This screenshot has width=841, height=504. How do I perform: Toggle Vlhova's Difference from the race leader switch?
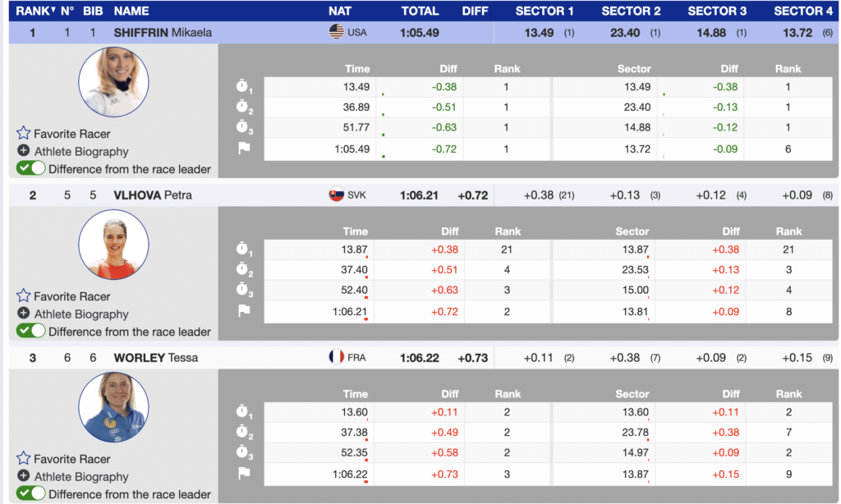30,331
